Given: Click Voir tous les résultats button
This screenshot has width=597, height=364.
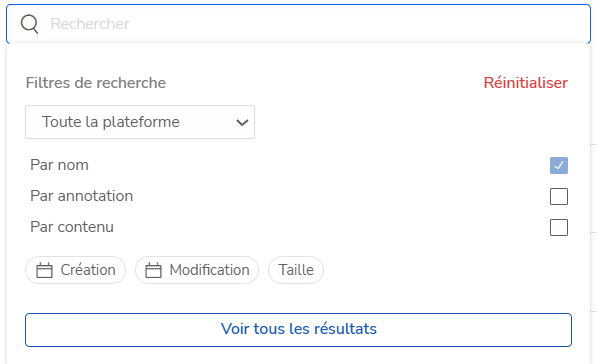Looking at the screenshot, I should [298, 330].
